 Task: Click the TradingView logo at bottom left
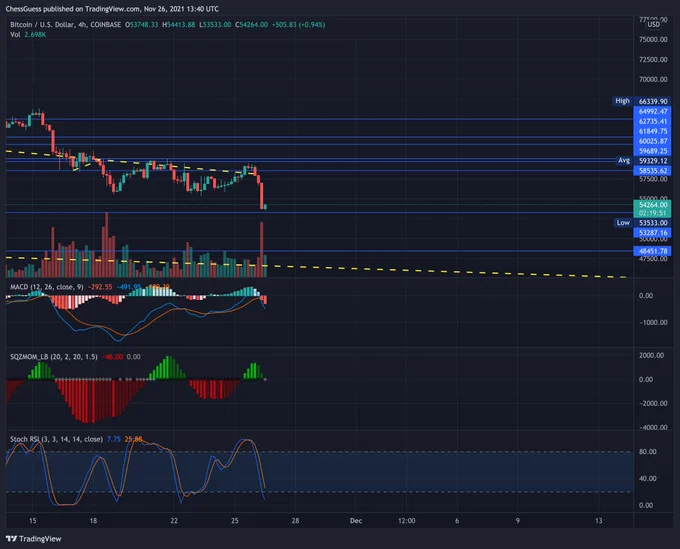(x=33, y=539)
